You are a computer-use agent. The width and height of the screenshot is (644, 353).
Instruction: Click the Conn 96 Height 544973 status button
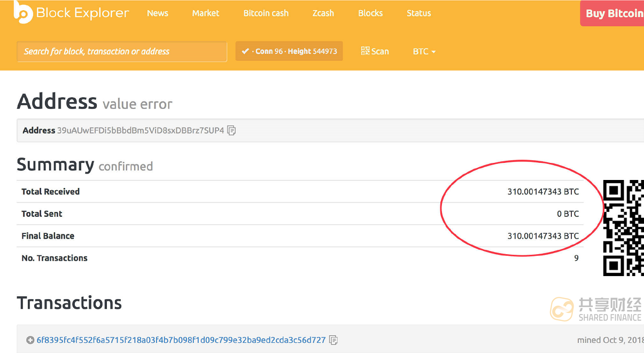click(x=289, y=51)
